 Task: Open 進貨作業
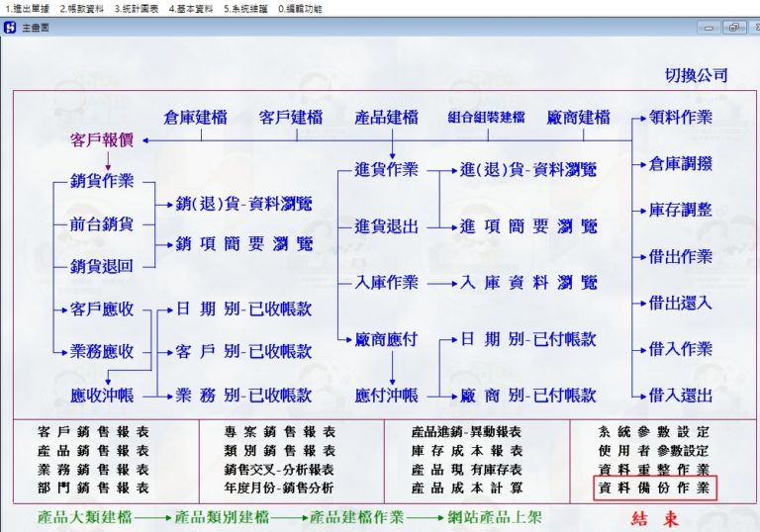(386, 169)
